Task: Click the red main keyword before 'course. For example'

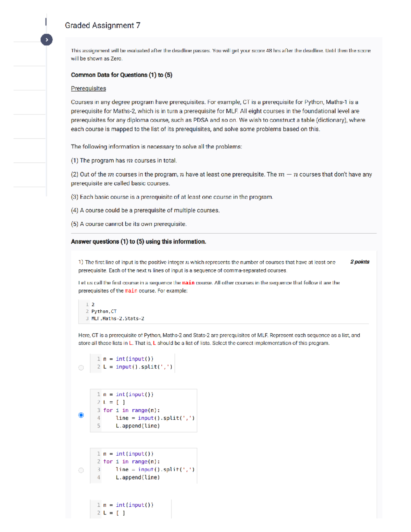Action: point(131,291)
